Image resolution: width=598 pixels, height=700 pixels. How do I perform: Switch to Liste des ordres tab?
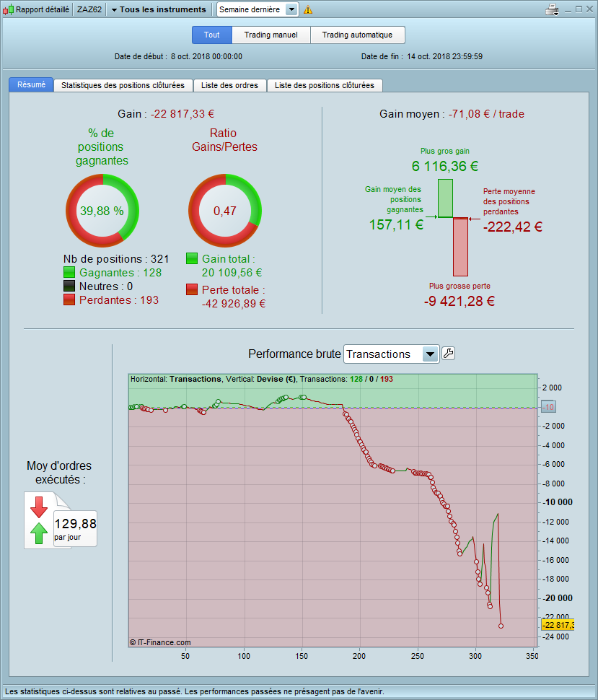click(x=229, y=85)
